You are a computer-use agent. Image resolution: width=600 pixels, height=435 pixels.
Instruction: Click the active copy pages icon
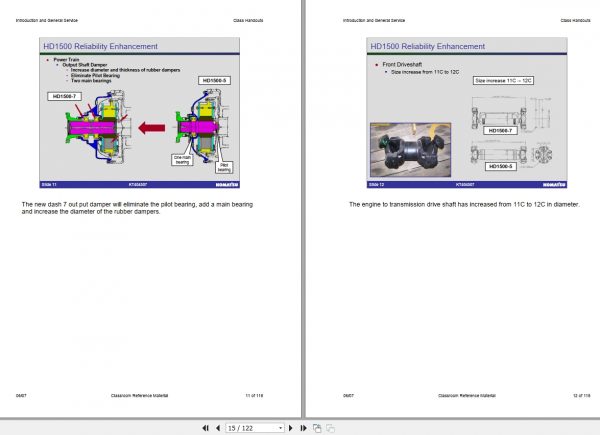(x=317, y=428)
